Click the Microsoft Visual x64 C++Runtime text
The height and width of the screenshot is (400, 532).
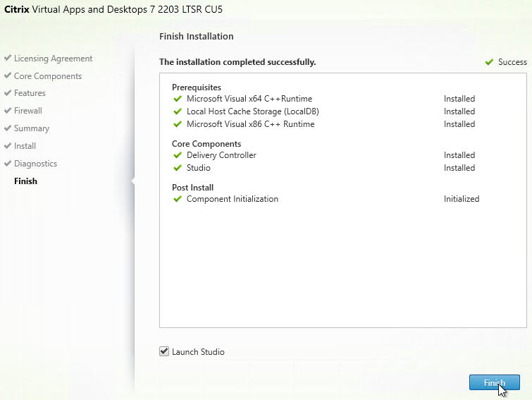[249, 99]
